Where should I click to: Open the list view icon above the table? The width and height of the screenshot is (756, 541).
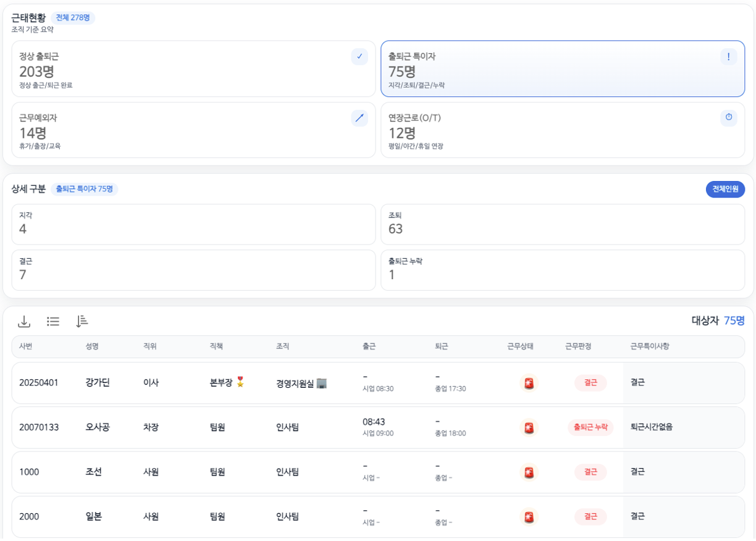point(53,321)
